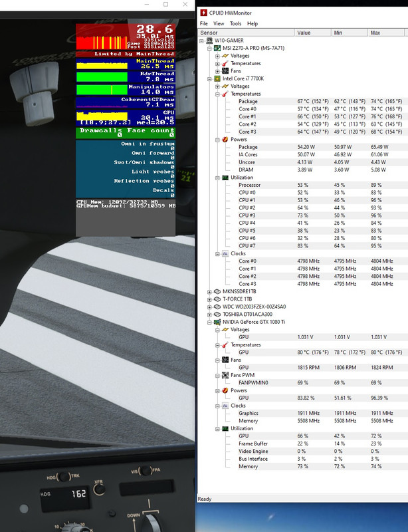Image resolution: width=408 pixels, height=532 pixels.
Task: Click the Value column header
Action: click(x=312, y=33)
